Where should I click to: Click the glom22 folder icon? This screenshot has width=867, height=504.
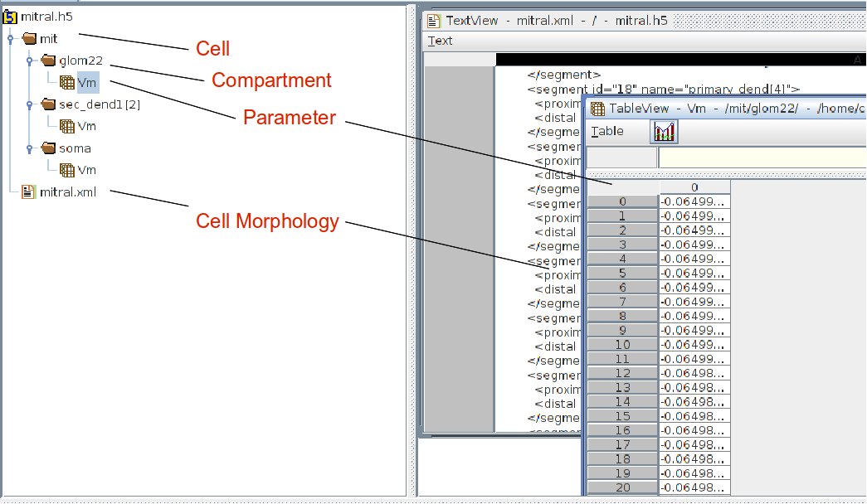pos(49,61)
